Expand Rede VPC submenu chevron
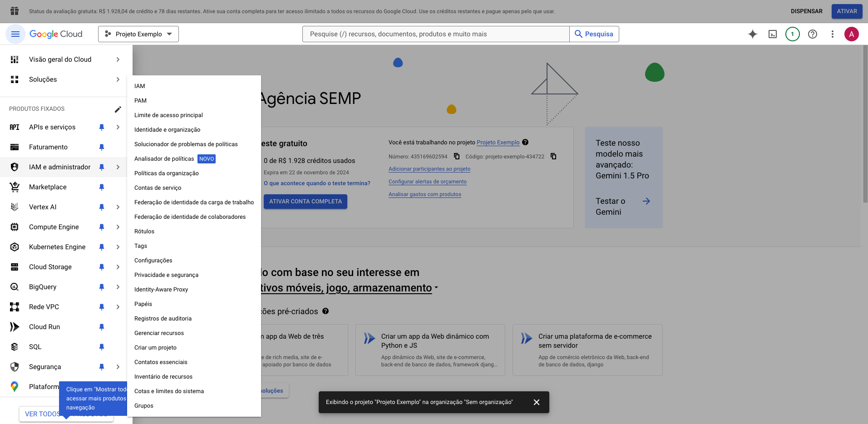Image resolution: width=868 pixels, height=424 pixels. (x=118, y=307)
